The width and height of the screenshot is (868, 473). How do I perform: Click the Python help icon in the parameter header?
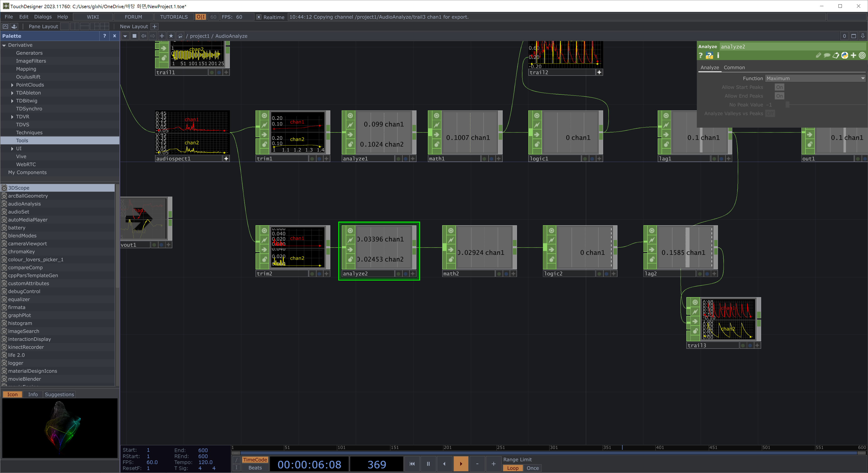click(710, 55)
